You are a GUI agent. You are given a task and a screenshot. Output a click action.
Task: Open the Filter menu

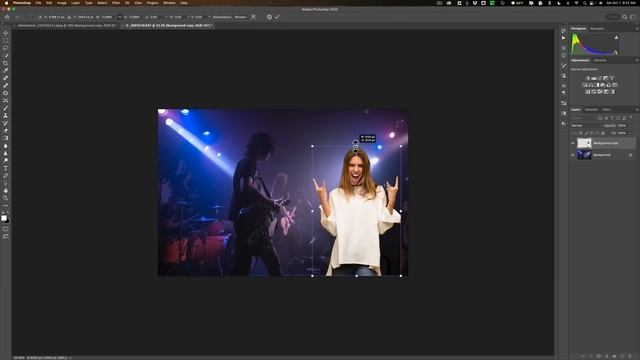(116, 3)
